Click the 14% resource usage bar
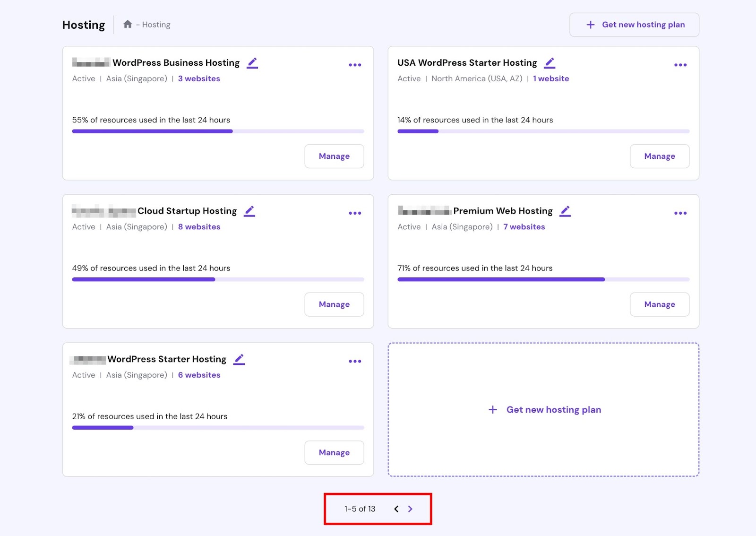Screen dimensions: 756x536 [543, 131]
